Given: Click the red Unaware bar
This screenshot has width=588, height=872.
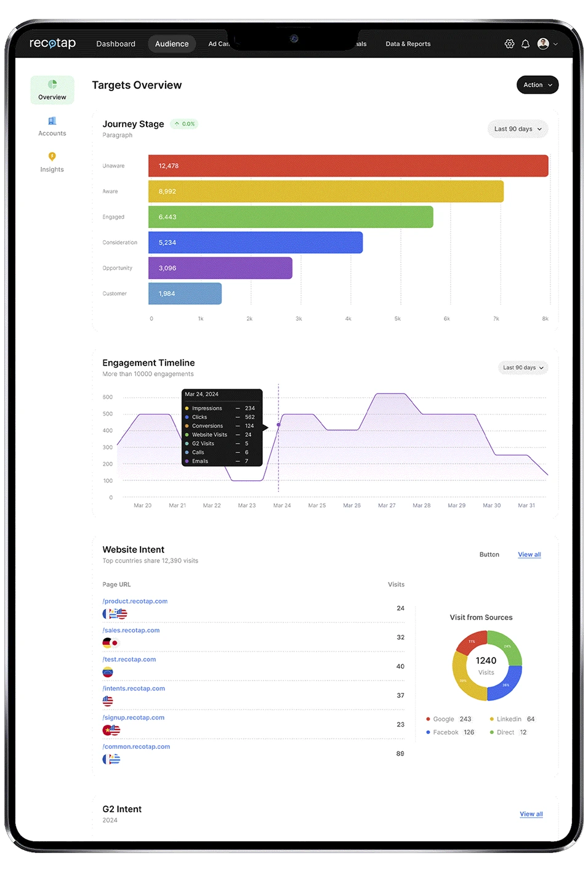Looking at the screenshot, I should (x=348, y=166).
